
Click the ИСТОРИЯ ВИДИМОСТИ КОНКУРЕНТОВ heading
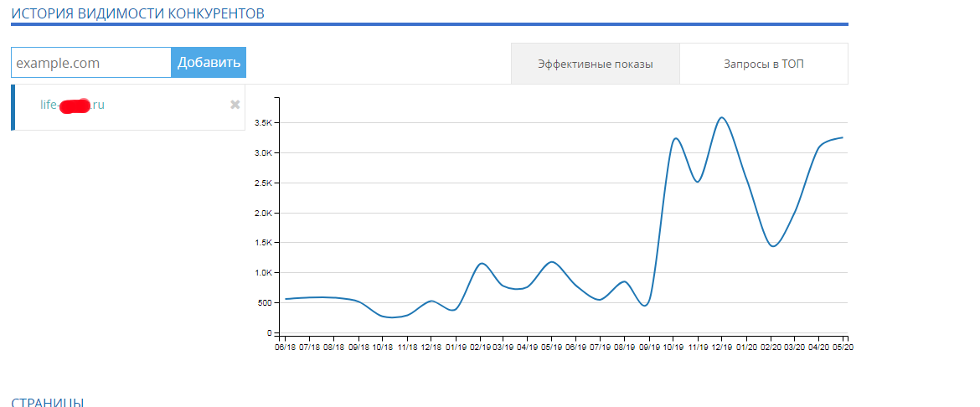138,13
